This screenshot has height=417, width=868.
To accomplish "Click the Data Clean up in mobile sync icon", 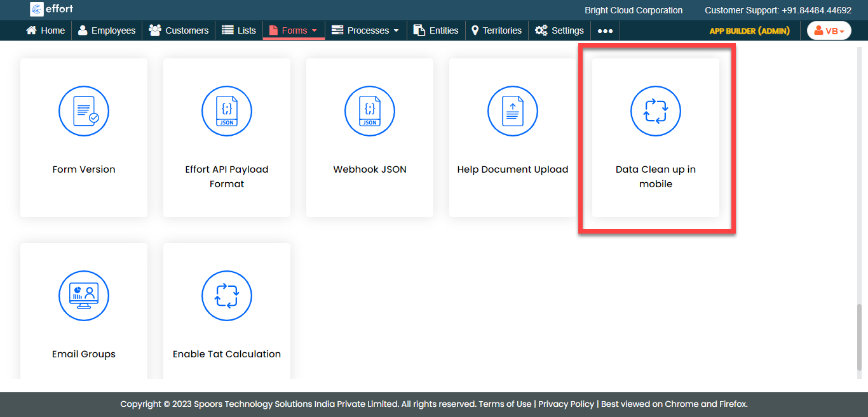I will (656, 112).
